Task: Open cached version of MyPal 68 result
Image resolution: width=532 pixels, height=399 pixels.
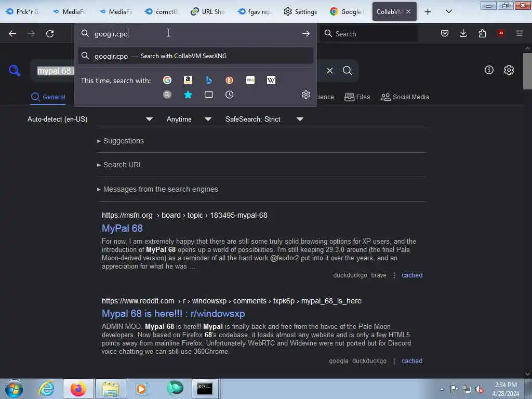Action: [x=412, y=275]
